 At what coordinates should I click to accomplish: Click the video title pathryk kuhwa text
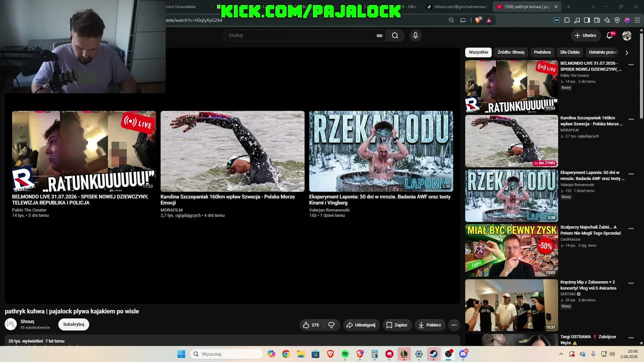tap(72, 311)
